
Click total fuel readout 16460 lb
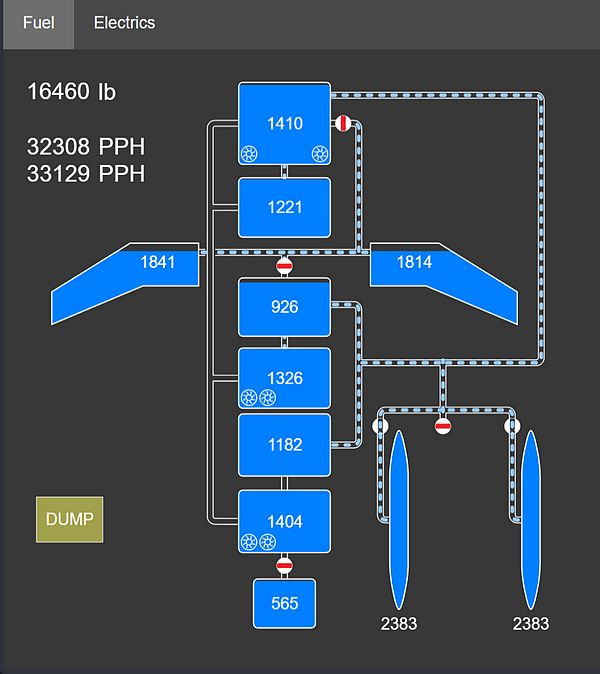coord(71,92)
